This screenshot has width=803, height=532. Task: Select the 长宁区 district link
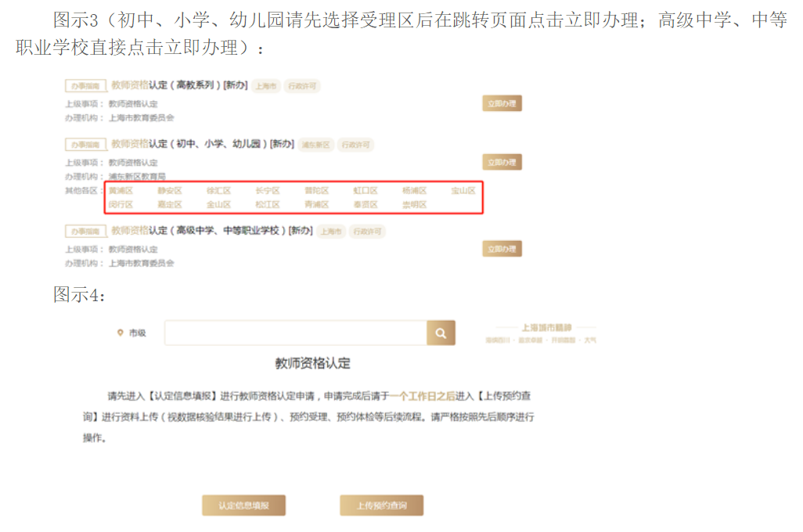[268, 190]
